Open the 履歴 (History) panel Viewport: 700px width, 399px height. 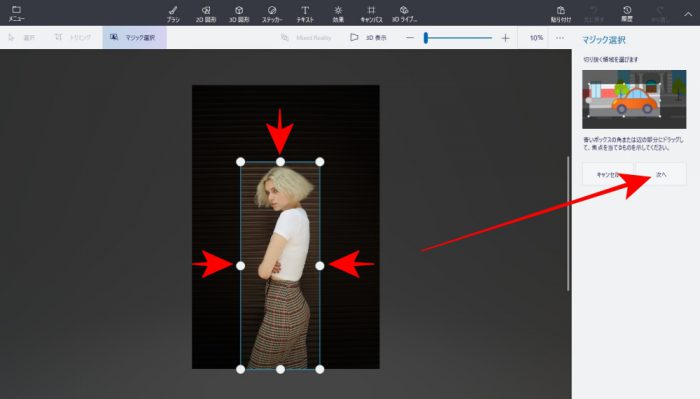(627, 14)
